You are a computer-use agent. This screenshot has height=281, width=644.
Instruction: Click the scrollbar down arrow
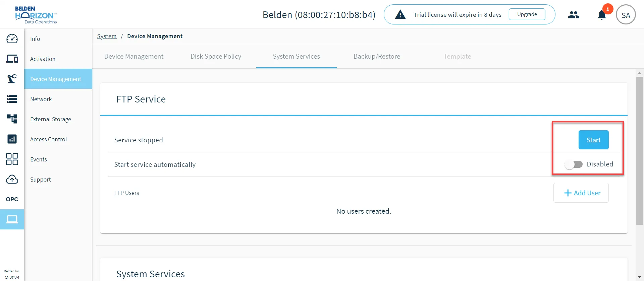[x=640, y=277]
